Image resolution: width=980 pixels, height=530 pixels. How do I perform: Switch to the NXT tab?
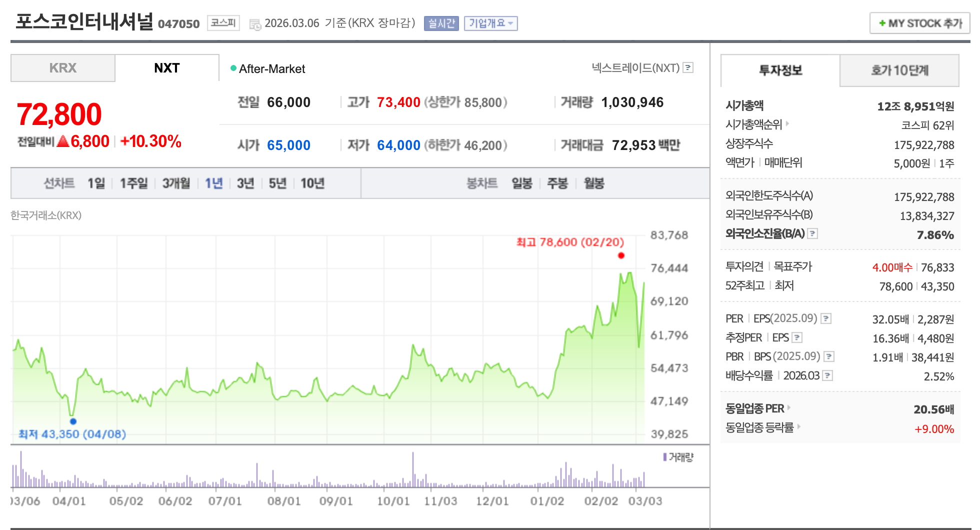tap(167, 68)
